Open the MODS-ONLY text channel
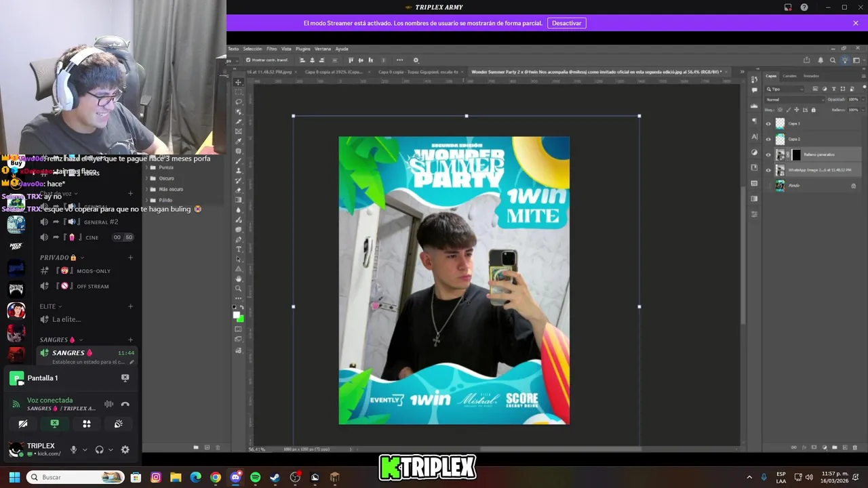The image size is (868, 488). (88, 271)
